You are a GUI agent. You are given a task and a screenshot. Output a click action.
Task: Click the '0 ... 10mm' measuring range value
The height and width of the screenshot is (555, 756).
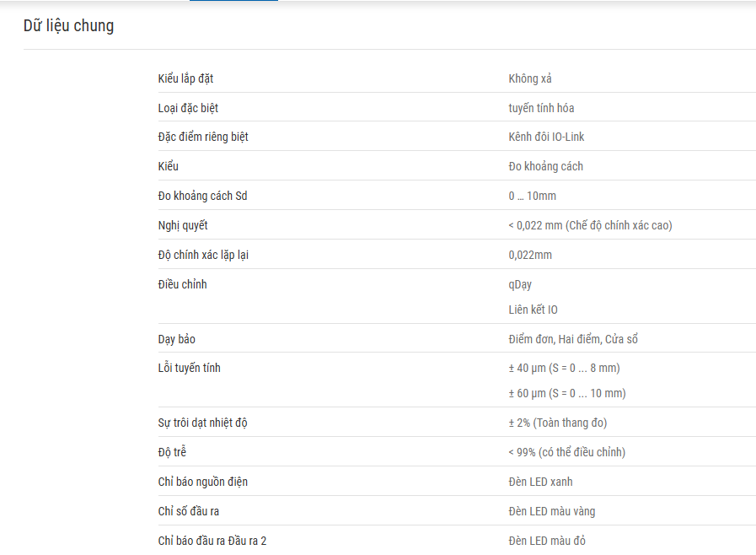coord(533,196)
